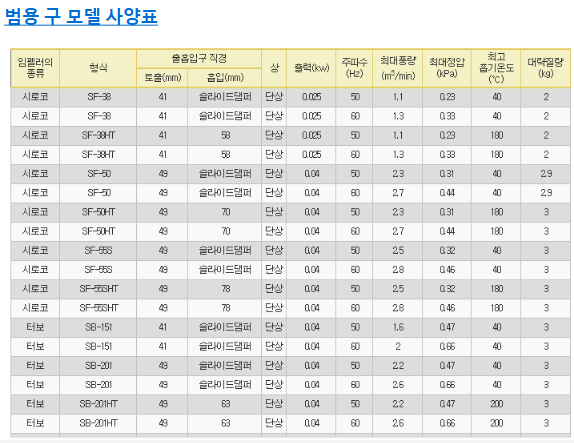The image size is (574, 443).
Task: Click airflow 2.2 in SB-201 50 Hz row
Action: click(398, 366)
